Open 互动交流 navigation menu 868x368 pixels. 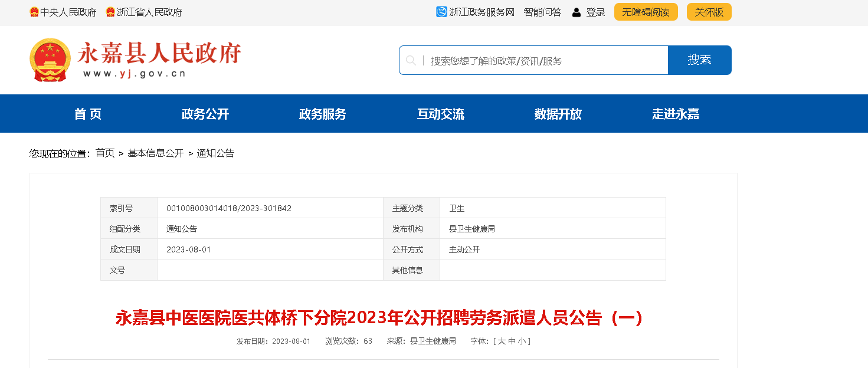tap(441, 114)
